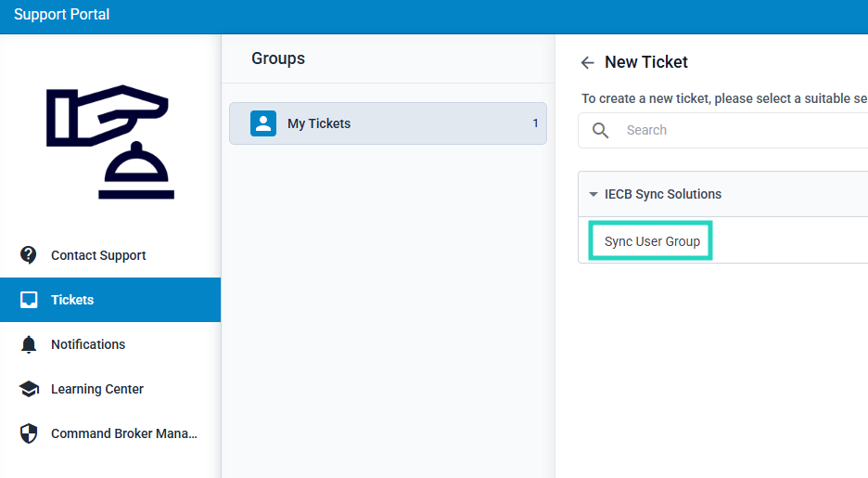The image size is (868, 478).
Task: Open the Notifications menu label
Action: 88,344
